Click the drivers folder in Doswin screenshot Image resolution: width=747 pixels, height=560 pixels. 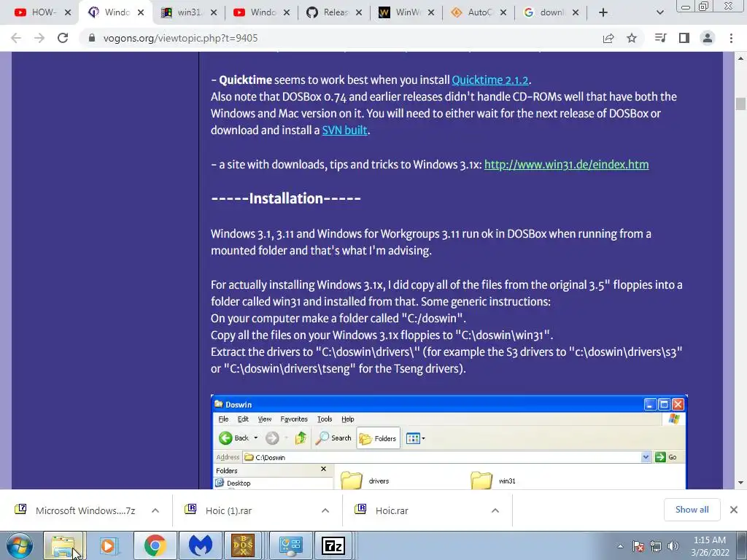[365, 480]
